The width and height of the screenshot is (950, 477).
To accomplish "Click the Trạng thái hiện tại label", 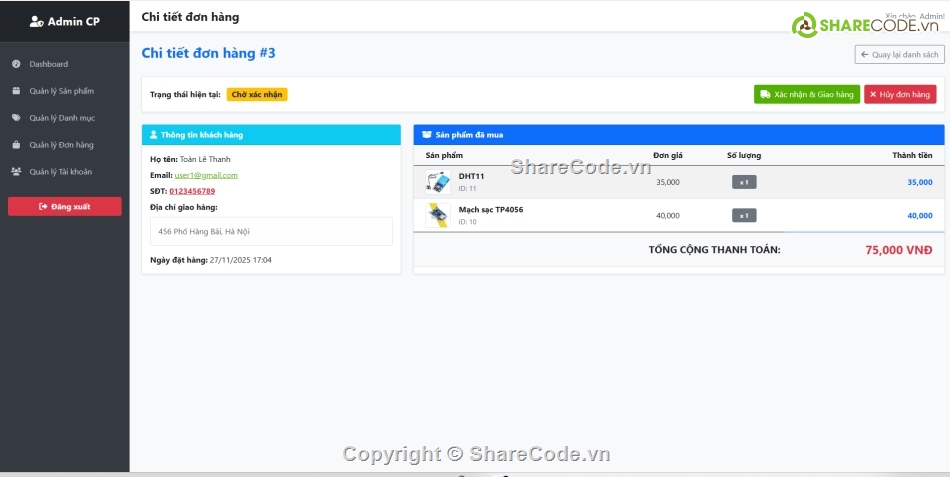I will (x=185, y=95).
